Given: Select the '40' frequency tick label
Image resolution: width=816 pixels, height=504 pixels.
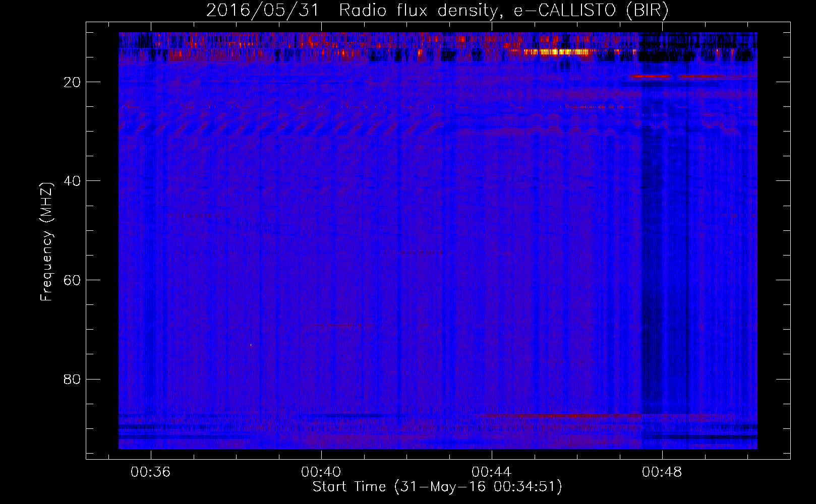Looking at the screenshot, I should coord(72,181).
